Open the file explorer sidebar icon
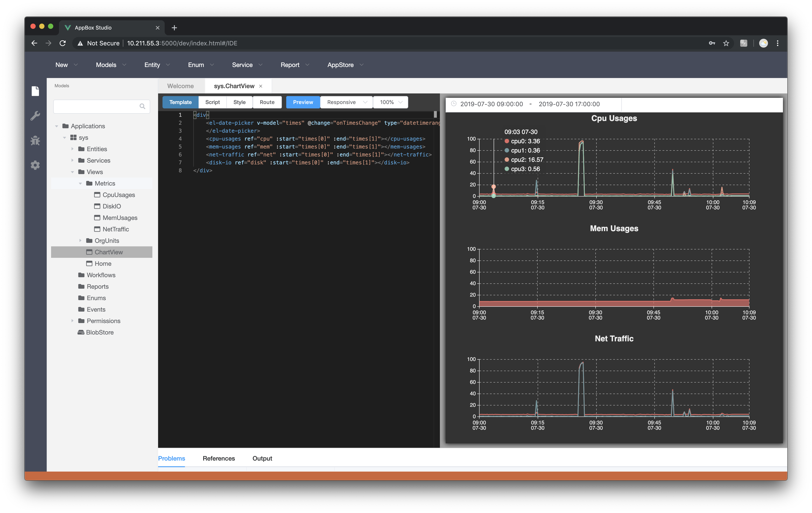 (35, 91)
